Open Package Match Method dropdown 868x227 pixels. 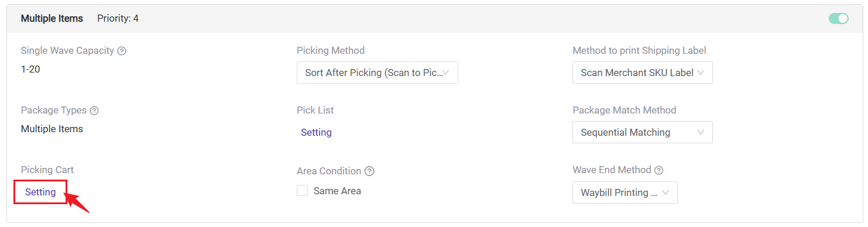point(643,132)
